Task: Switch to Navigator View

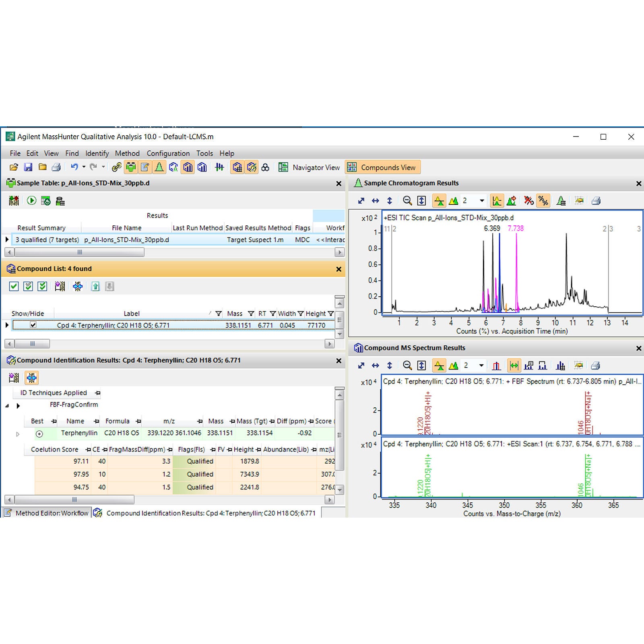Action: (309, 167)
